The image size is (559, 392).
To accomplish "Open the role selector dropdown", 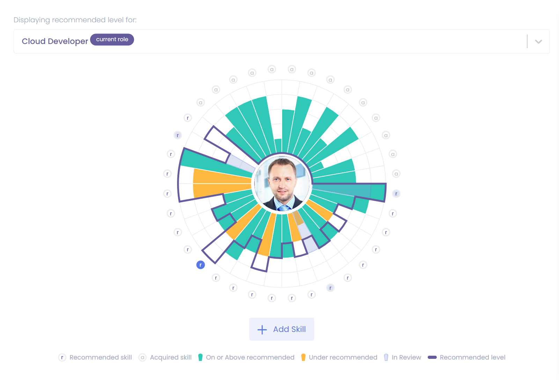I will [x=538, y=42].
